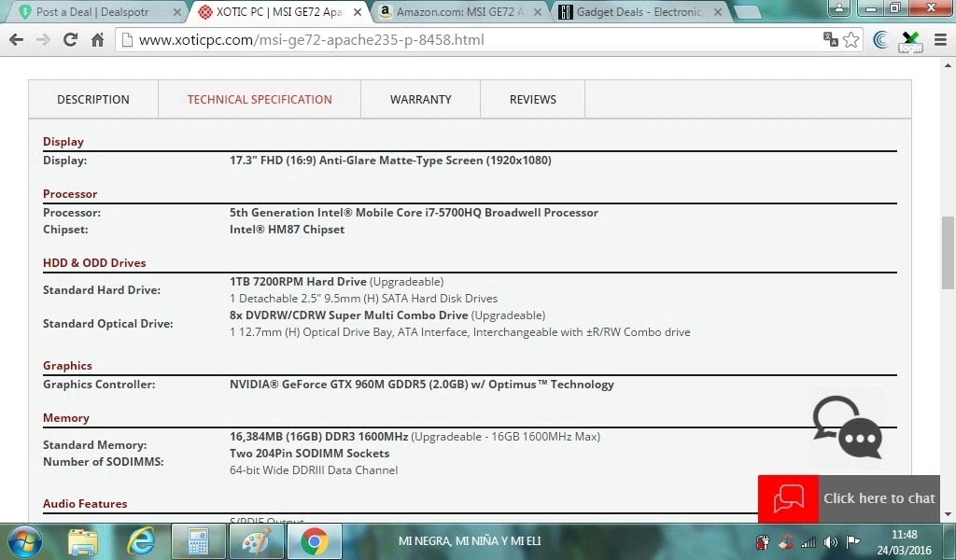Image resolution: width=956 pixels, height=560 pixels.
Task: Open the DESCRIPTION product tab
Action: click(x=93, y=99)
